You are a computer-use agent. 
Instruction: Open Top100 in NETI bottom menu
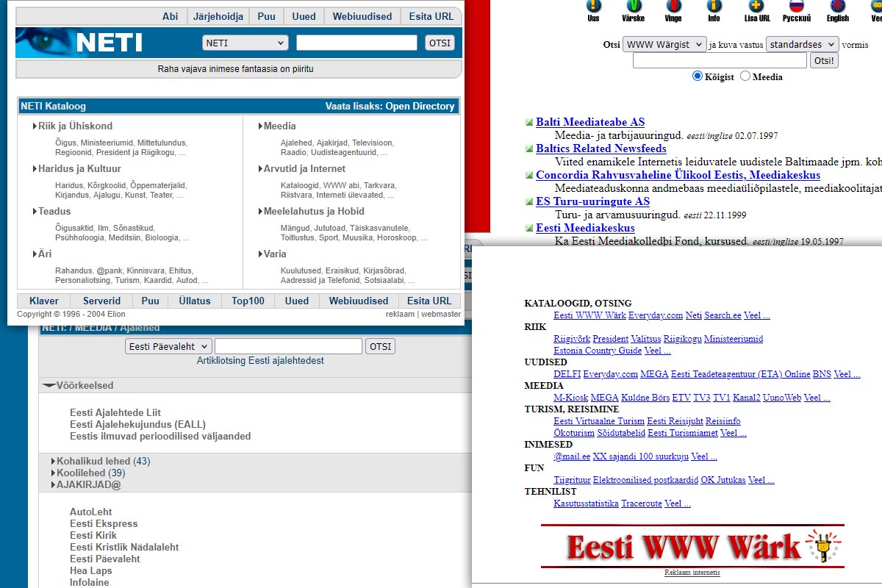(248, 301)
